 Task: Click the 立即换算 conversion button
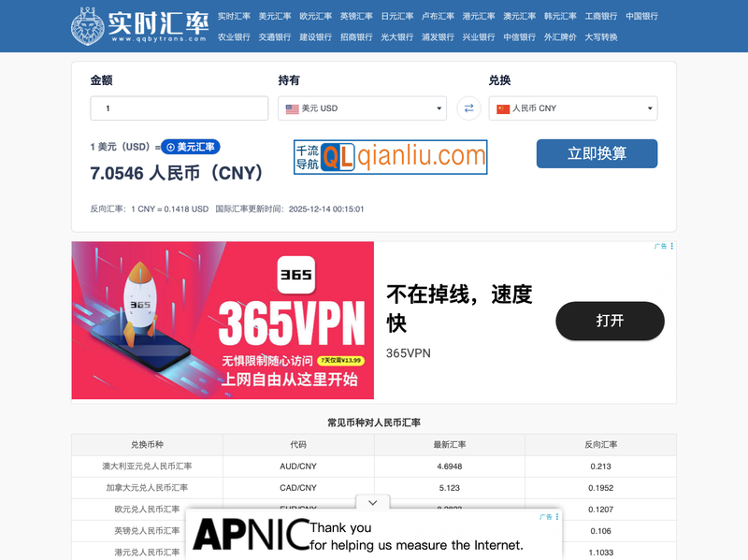(596, 153)
